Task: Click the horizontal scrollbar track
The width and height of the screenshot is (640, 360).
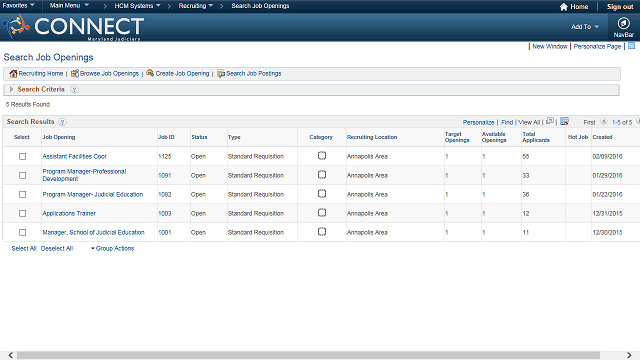Action: coord(308,355)
